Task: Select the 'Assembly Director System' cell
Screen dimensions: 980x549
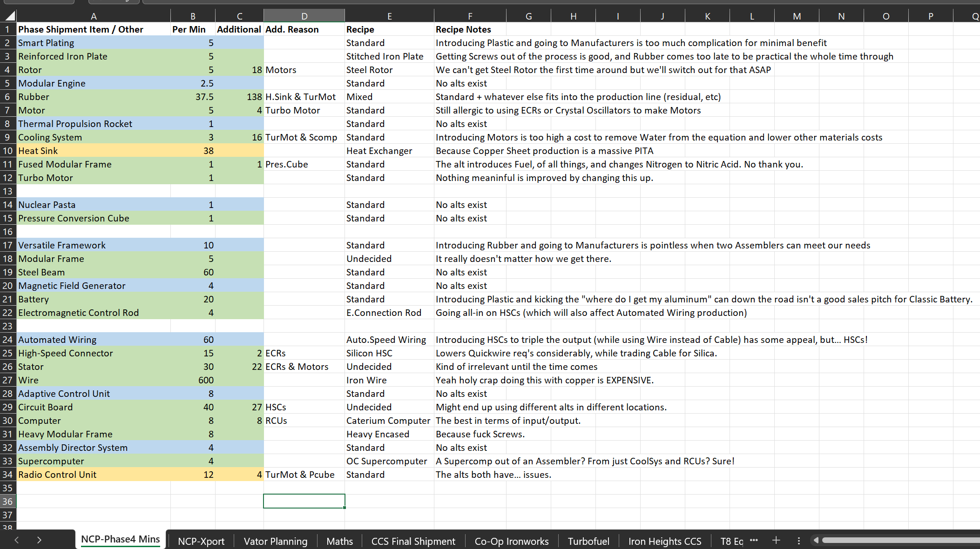Action: pos(94,448)
